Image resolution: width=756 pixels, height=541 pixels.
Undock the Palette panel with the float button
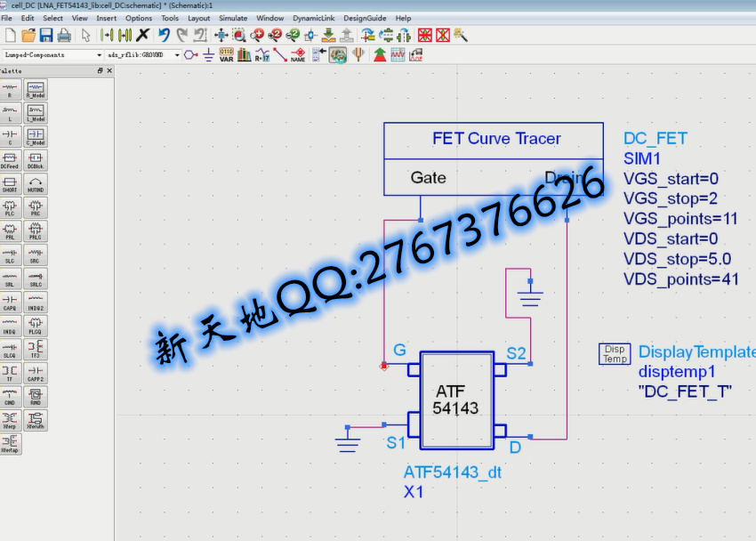point(100,71)
